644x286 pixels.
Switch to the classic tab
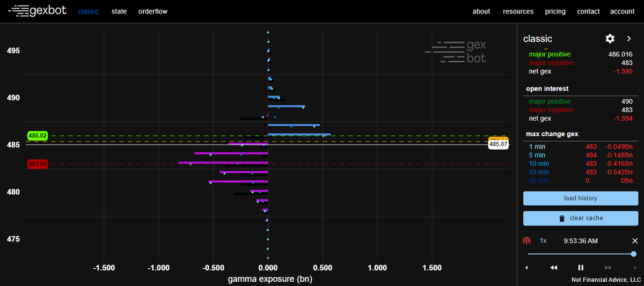89,11
